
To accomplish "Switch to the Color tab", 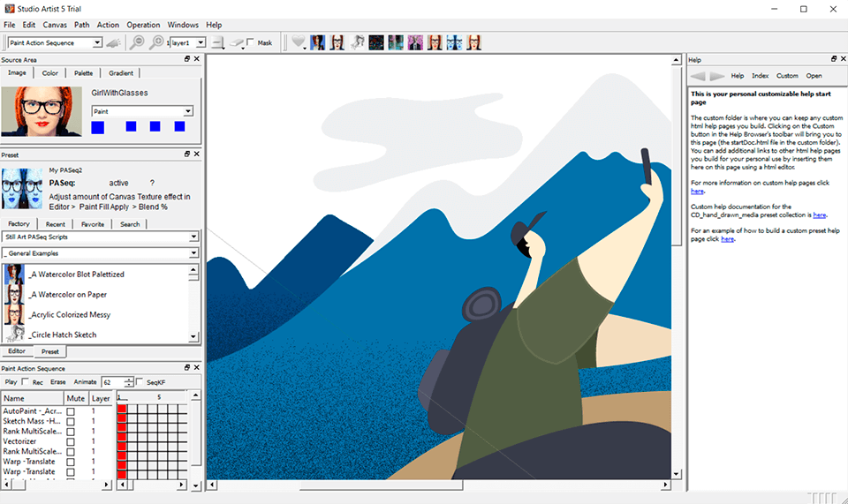I will tap(49, 73).
